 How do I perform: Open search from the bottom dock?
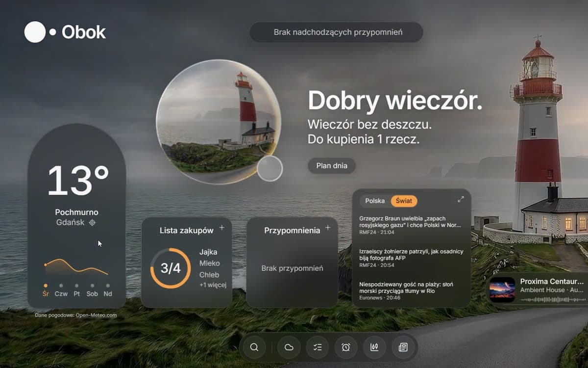(x=254, y=347)
